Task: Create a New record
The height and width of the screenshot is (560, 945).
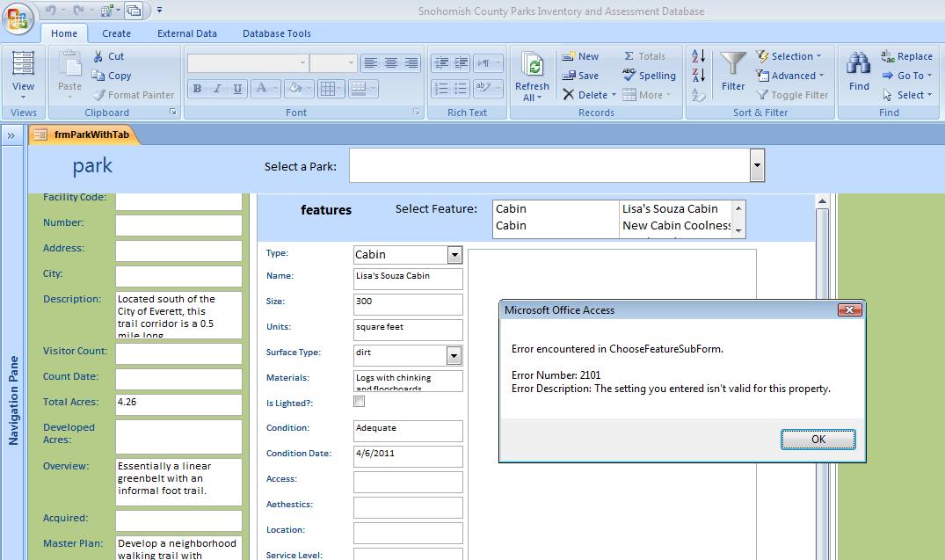Action: pos(580,56)
